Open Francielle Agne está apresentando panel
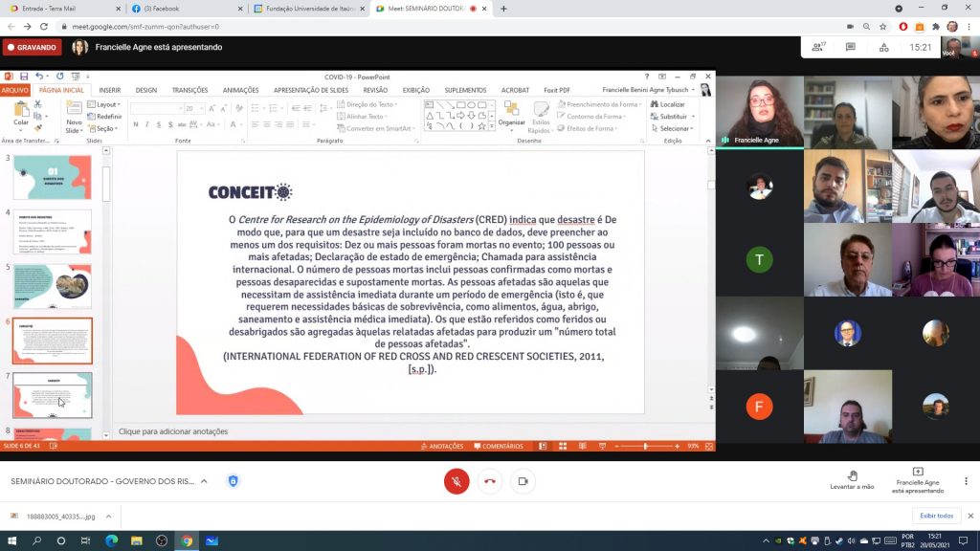The width and height of the screenshot is (980, 551). (917, 480)
